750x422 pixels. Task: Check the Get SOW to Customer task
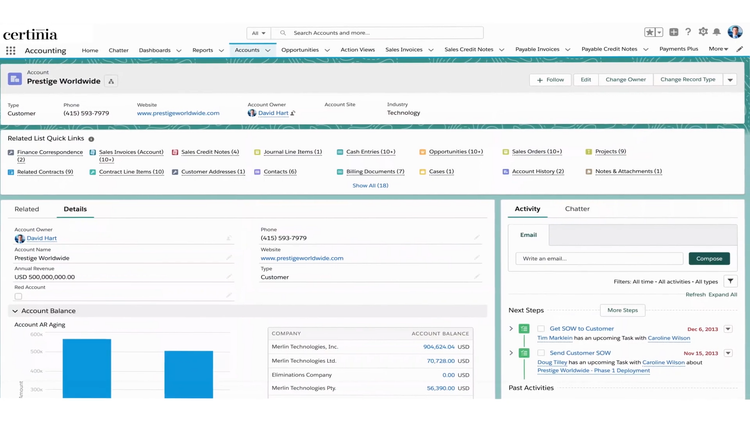pos(541,328)
